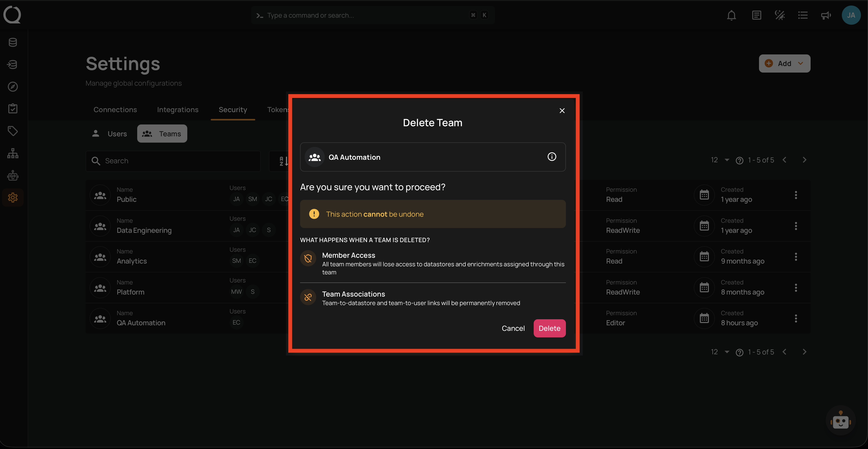Cancel the Delete Team dialog
Viewport: 868px width, 449px height.
coord(513,328)
